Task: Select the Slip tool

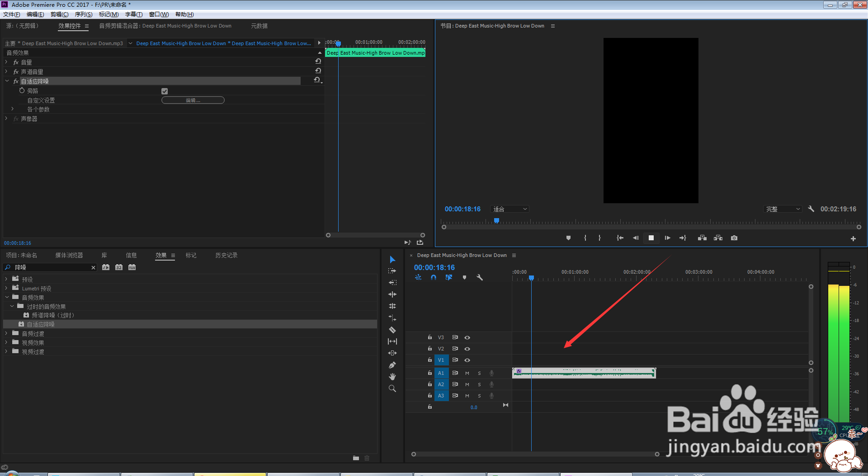Action: tap(392, 341)
